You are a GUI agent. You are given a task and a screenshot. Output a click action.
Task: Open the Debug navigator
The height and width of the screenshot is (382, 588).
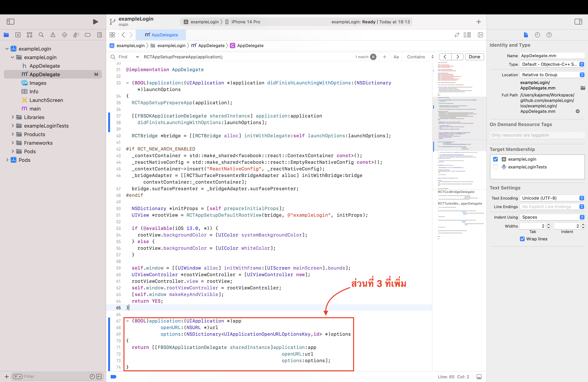tap(76, 35)
